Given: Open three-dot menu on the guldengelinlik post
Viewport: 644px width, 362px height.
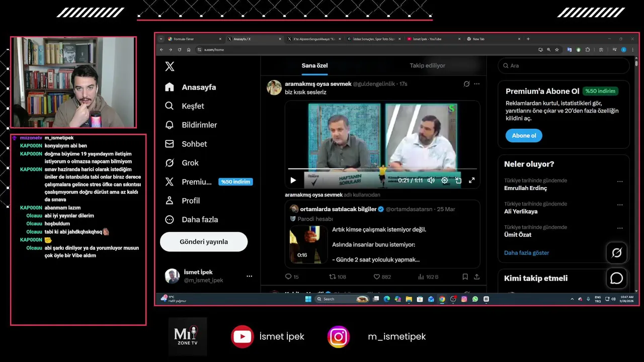Looking at the screenshot, I should [x=476, y=84].
